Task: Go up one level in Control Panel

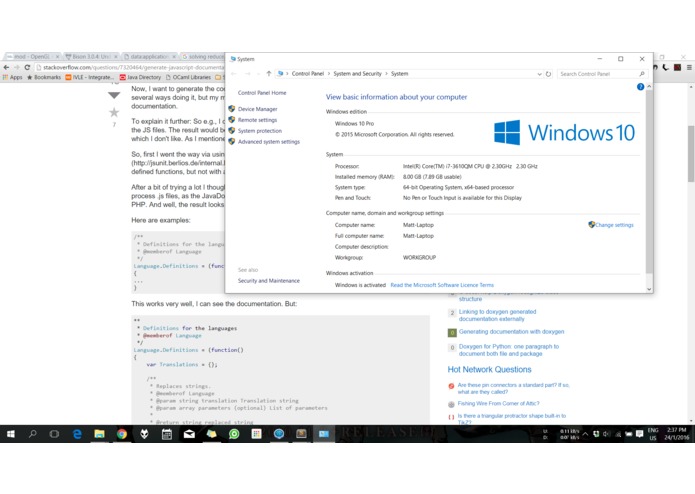Action: click(x=269, y=74)
